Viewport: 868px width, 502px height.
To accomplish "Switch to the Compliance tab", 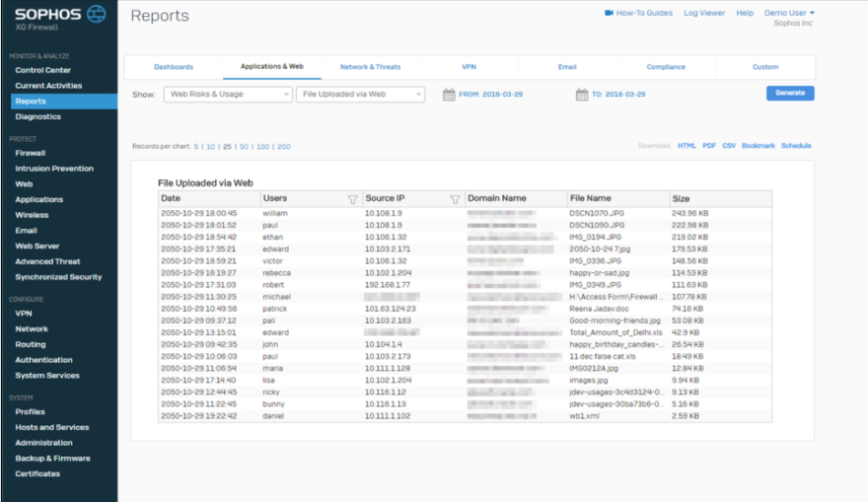I will pyautogui.click(x=666, y=67).
